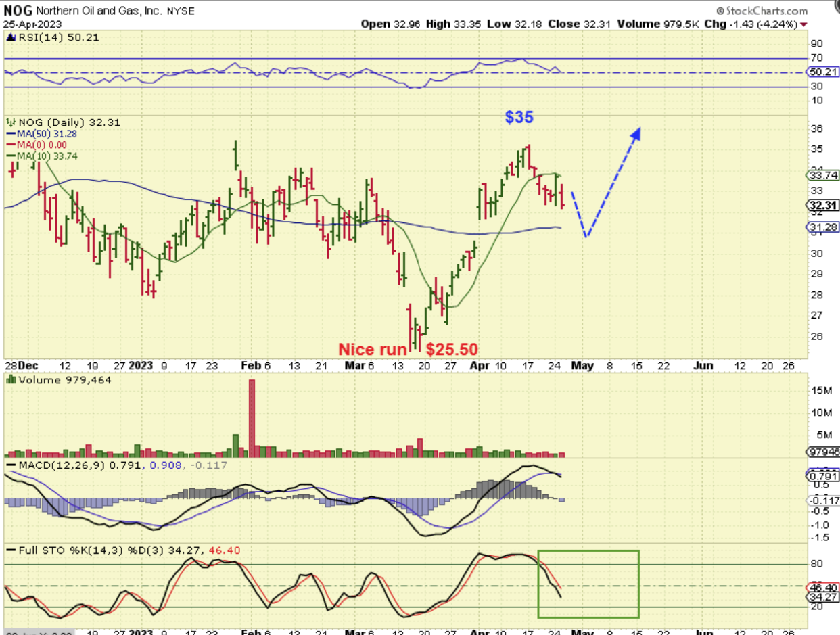Select the NOG ticker symbol in the header
This screenshot has height=635, width=840.
(16, 11)
